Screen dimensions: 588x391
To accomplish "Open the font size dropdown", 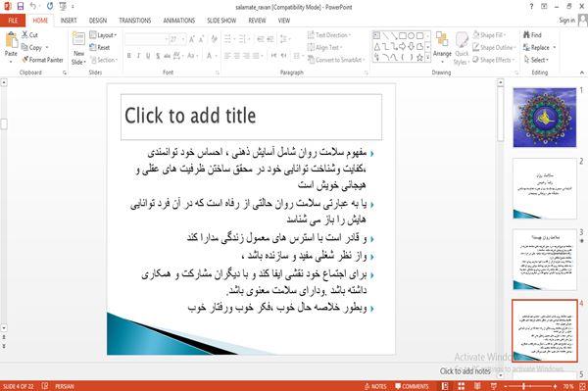I will [x=183, y=39].
